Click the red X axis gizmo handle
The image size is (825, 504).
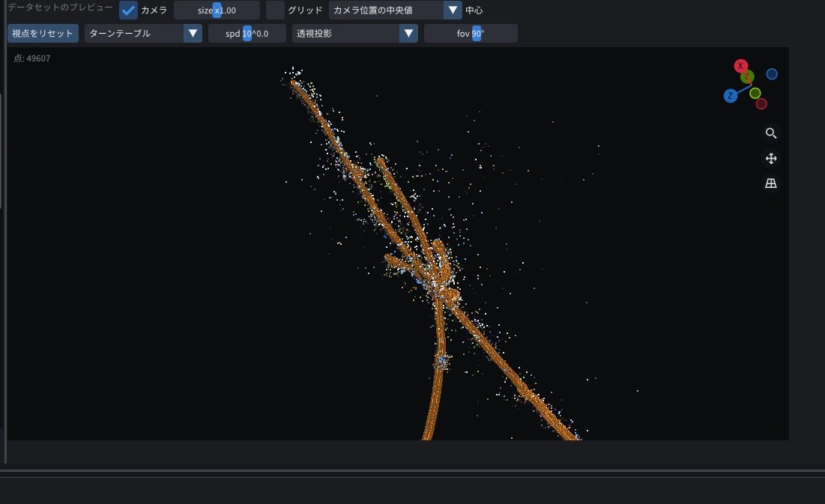click(x=741, y=66)
